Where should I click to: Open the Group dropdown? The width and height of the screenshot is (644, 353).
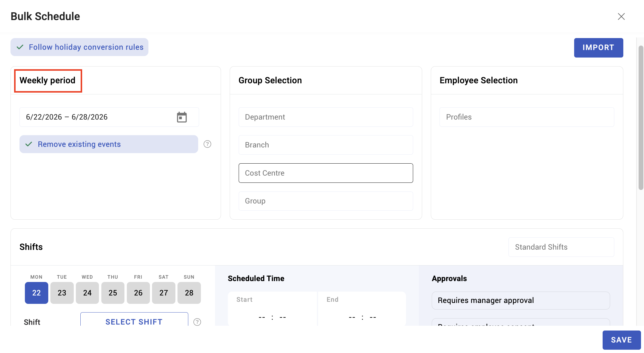(x=326, y=201)
